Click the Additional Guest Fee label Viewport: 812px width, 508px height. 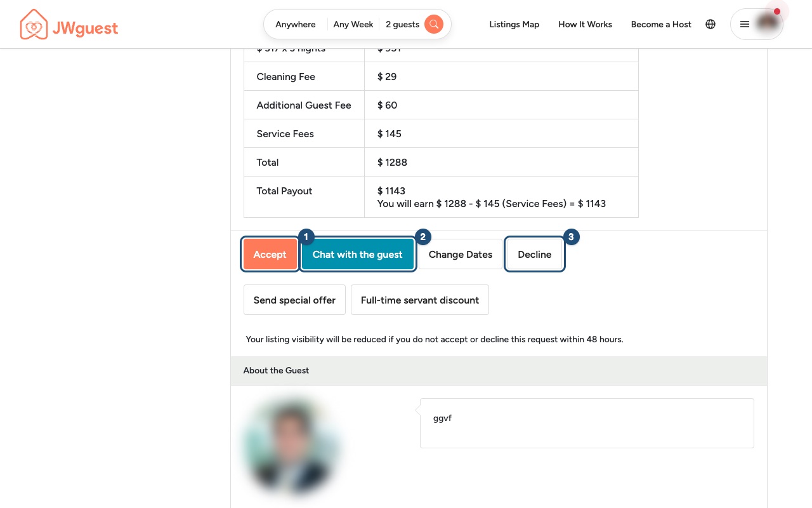304,105
